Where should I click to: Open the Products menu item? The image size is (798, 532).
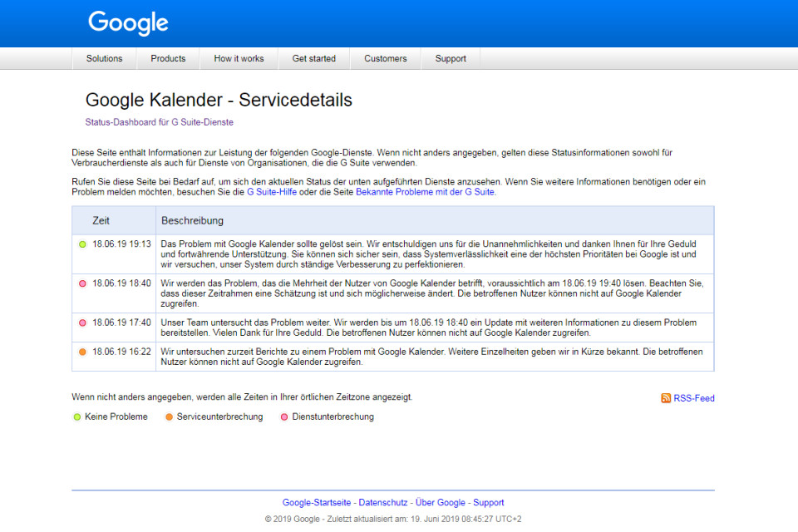click(x=168, y=58)
